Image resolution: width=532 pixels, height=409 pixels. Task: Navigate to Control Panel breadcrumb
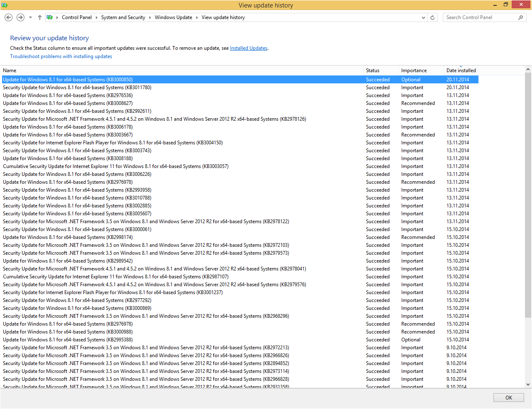[77, 17]
